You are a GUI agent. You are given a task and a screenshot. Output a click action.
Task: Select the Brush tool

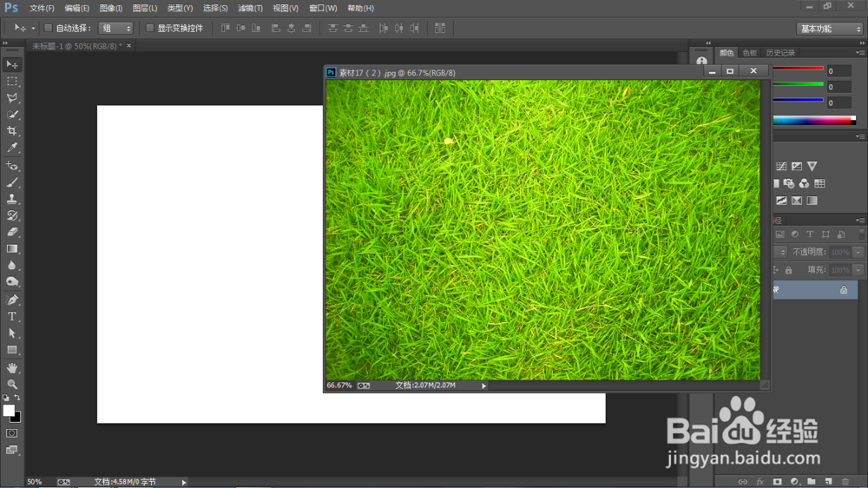click(x=11, y=182)
